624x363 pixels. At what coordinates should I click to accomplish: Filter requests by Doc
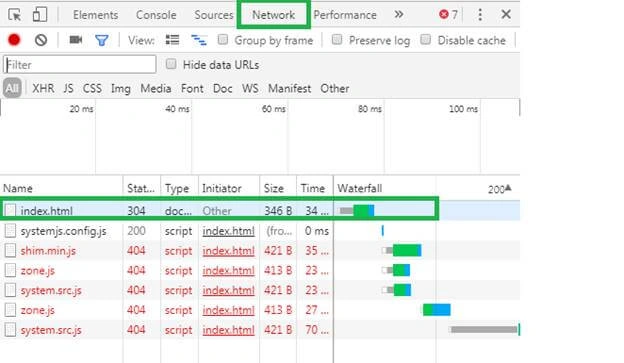click(x=222, y=88)
